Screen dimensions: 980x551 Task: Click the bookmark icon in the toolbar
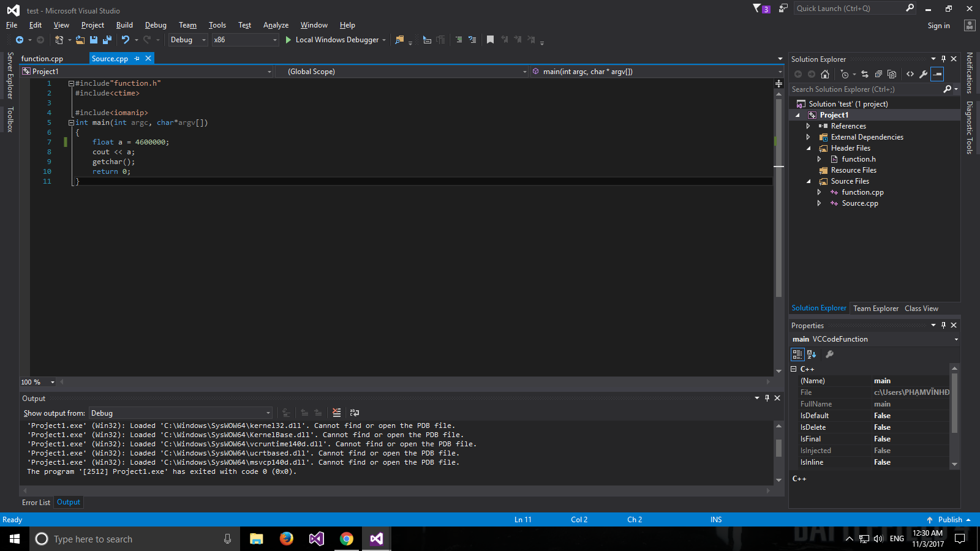pos(490,40)
